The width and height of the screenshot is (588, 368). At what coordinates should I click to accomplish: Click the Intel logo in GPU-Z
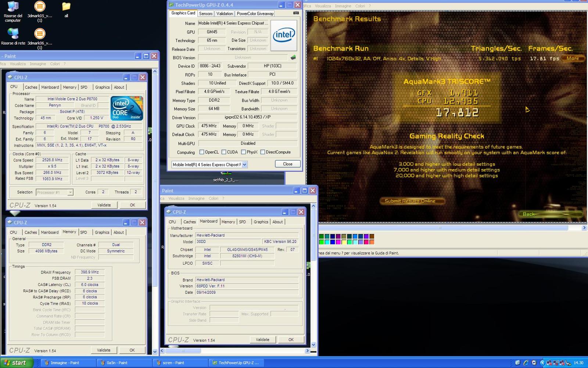coord(284,35)
